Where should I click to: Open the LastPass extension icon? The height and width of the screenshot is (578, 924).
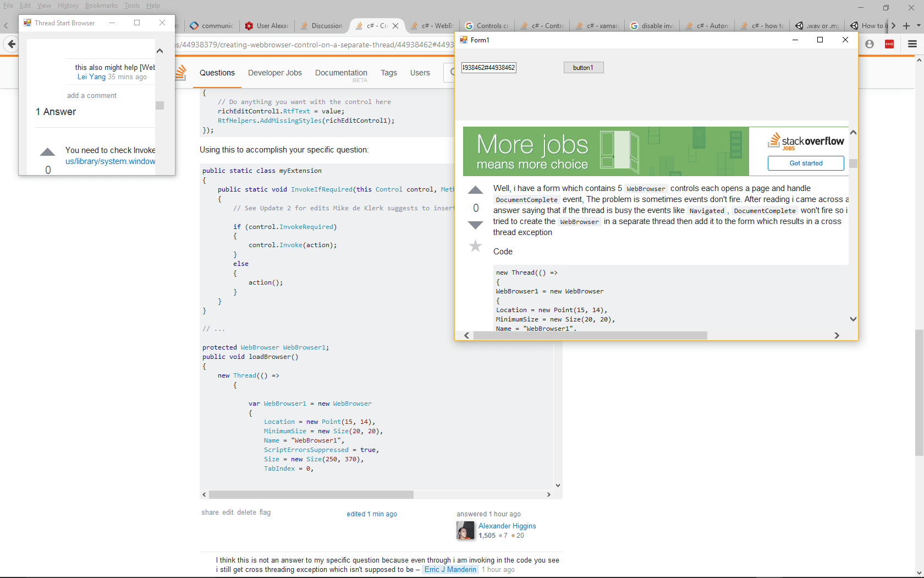click(889, 45)
